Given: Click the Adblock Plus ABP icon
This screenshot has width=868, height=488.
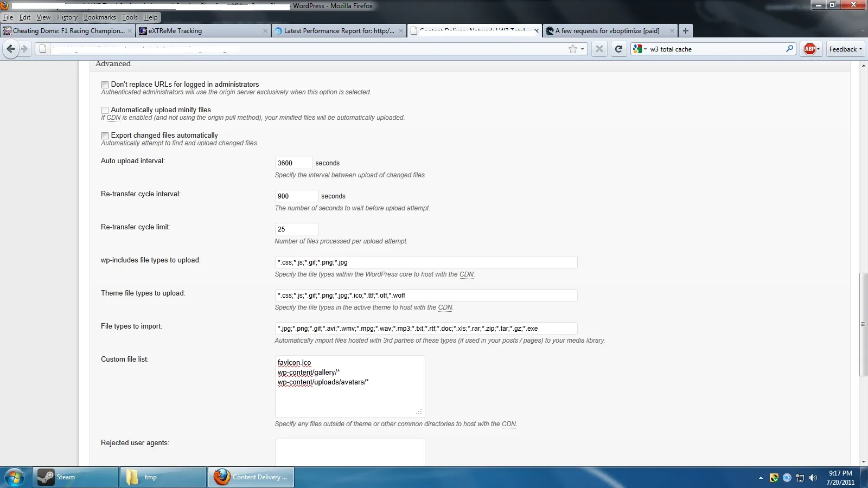Looking at the screenshot, I should pos(809,49).
